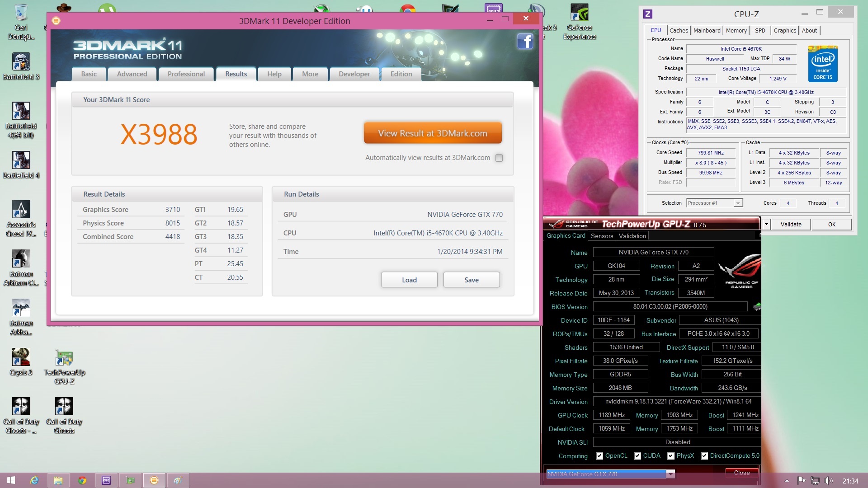Click the 3DMark 11 title bar app icon

56,21
